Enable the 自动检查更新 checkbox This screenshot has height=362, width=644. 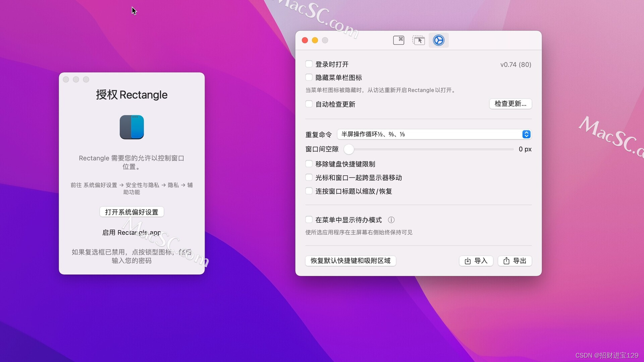point(309,104)
